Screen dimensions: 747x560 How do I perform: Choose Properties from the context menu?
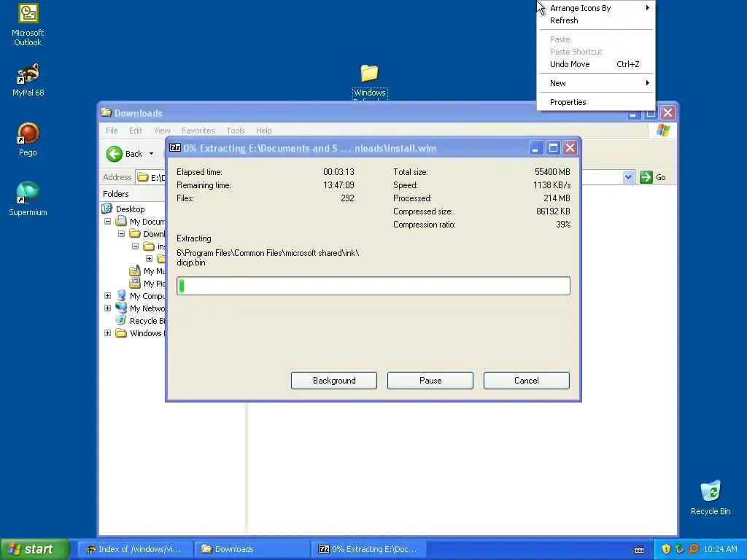tap(596, 102)
